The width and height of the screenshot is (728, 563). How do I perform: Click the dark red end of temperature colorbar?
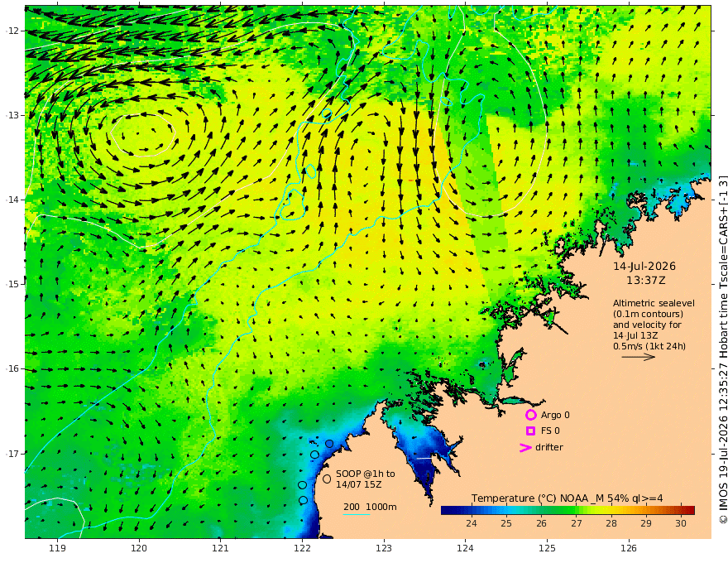click(x=690, y=510)
